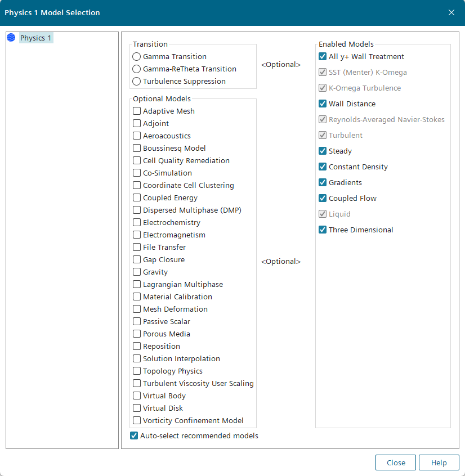
Task: Select Turbulence Suppression radio option
Action: click(137, 82)
